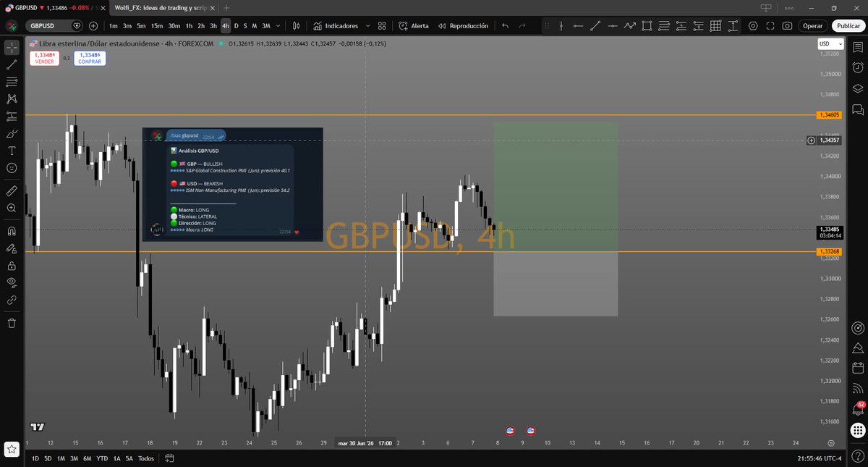Screen dimensions: 868x467
Task: Take a chart snapshot with camera
Action: [787, 25]
